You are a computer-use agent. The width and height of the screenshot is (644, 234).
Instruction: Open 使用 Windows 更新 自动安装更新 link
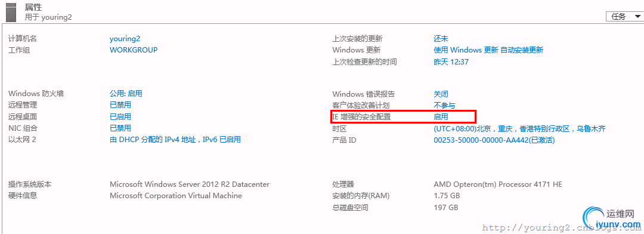[488, 50]
